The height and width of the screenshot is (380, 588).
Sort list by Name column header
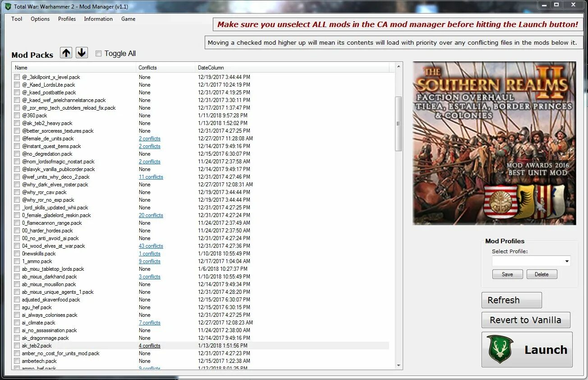74,68
